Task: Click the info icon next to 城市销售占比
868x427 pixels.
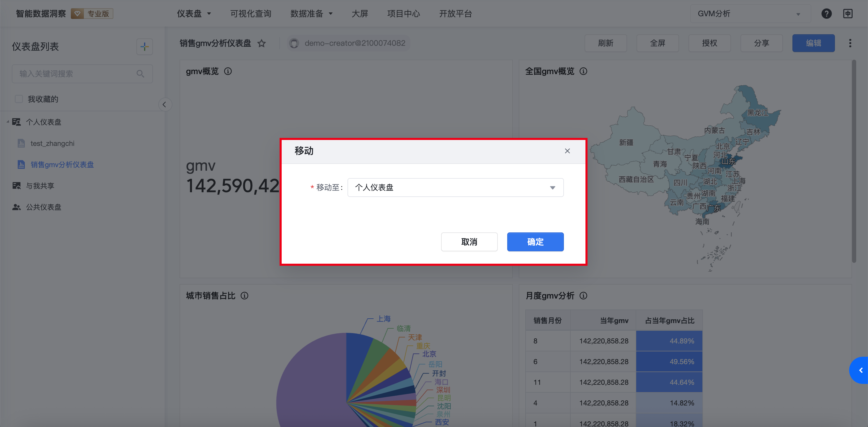Action: (245, 296)
